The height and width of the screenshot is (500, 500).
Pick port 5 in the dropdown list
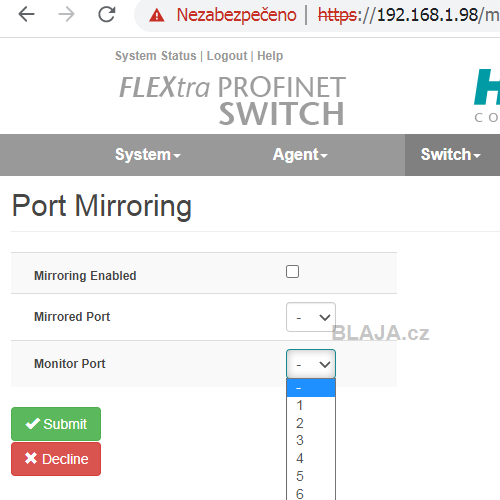coord(311,476)
